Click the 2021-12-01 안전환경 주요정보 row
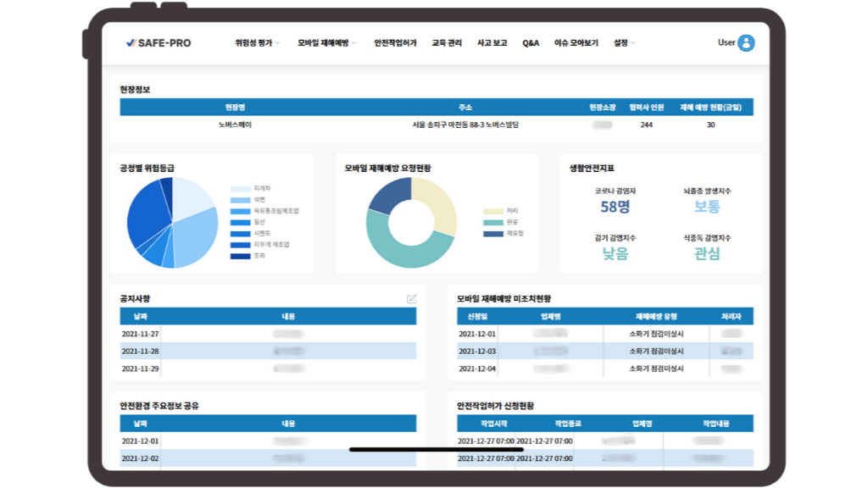The image size is (868, 488). 268,441
